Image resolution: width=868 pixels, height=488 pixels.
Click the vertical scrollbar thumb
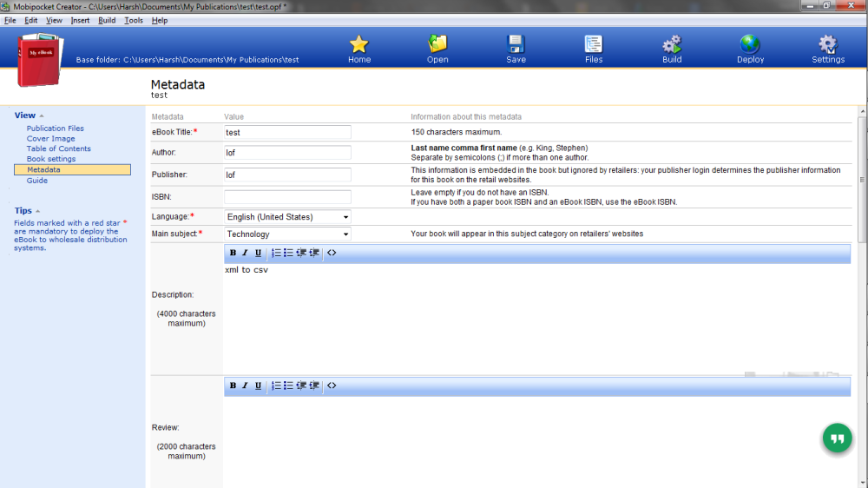(x=863, y=180)
